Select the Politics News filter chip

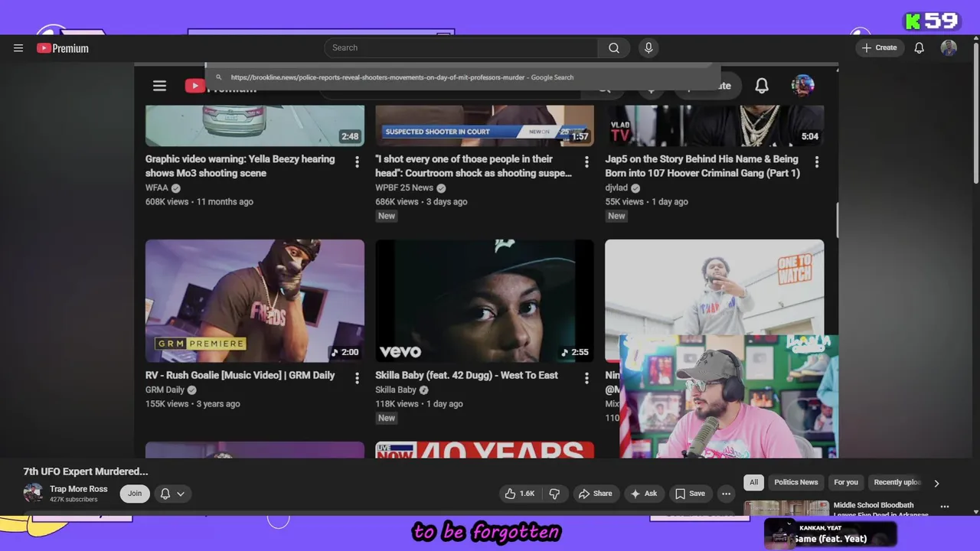pos(796,482)
